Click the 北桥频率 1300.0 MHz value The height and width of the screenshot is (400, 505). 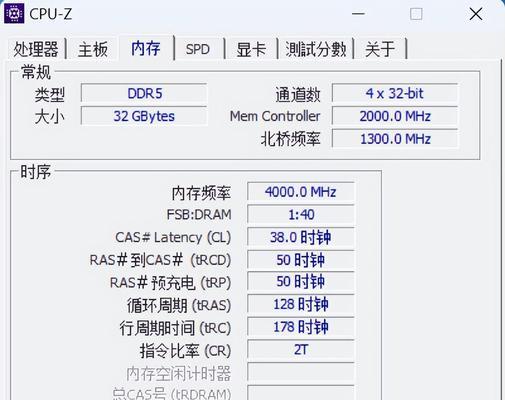point(395,139)
